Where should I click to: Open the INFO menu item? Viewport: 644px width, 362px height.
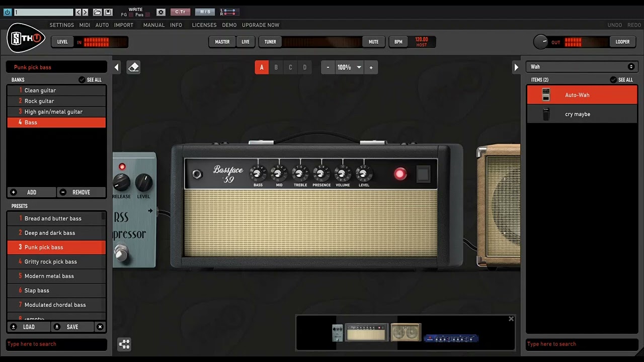pyautogui.click(x=176, y=25)
